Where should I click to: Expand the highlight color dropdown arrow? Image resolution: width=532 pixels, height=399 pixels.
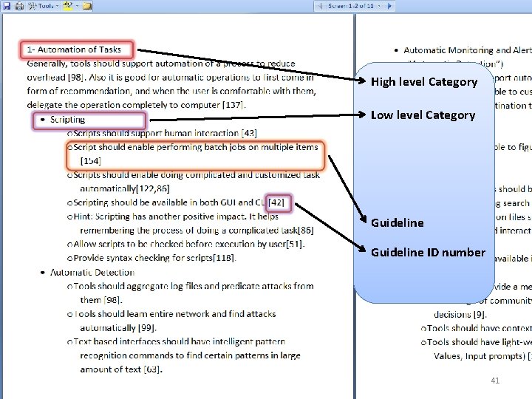tap(78, 6)
